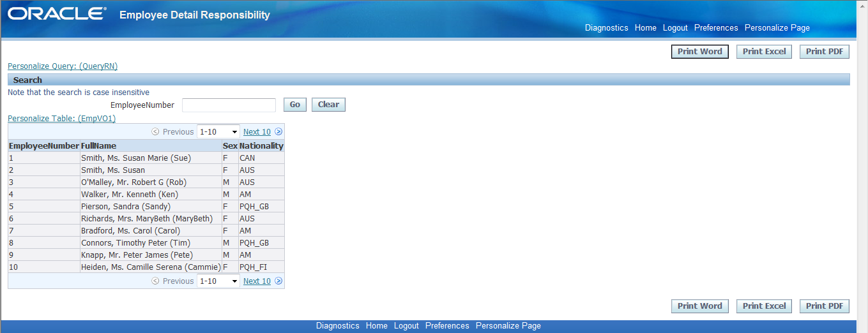Select cell Pierson, Sandra (Sandy)
Viewport: 868px width, 333px height.
click(151, 207)
